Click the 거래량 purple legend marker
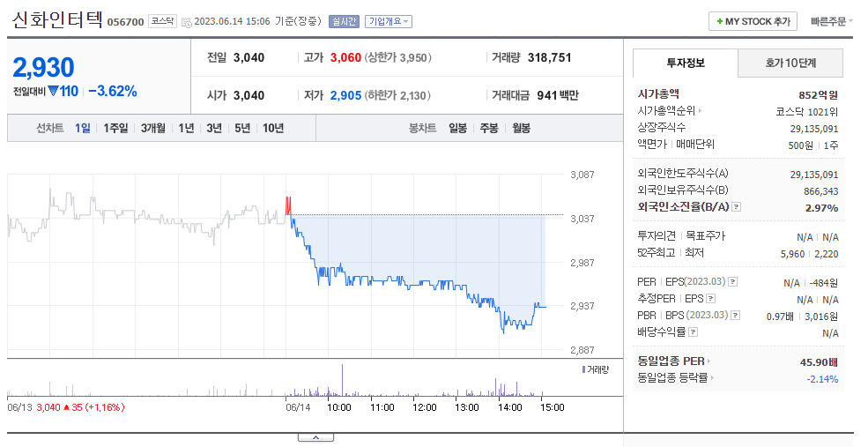Screen dimensions: 868x447 [x=583, y=369]
